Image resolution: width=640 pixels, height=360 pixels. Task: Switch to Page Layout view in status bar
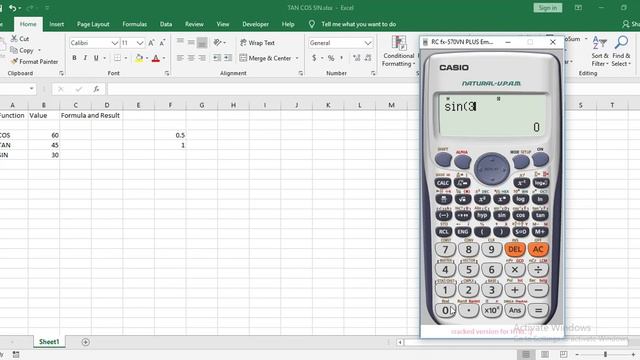[x=544, y=354]
